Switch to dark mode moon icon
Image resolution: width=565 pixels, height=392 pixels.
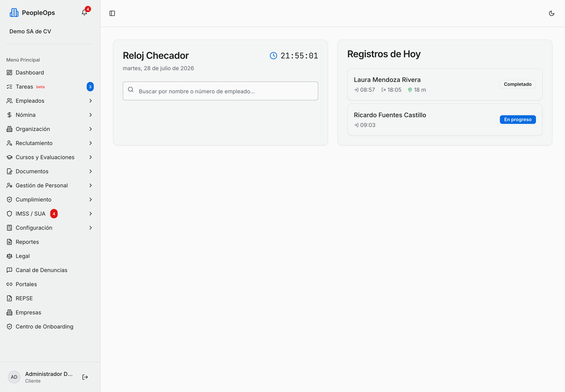click(551, 13)
